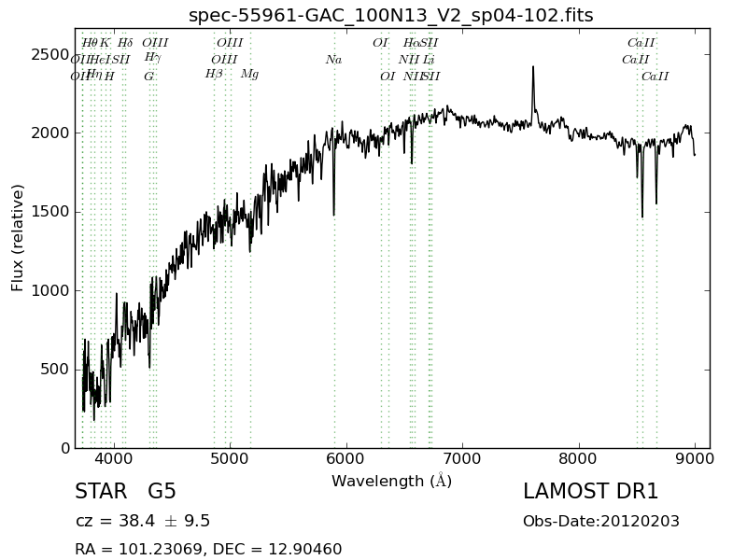Click the Mg spectral line label

click(249, 75)
